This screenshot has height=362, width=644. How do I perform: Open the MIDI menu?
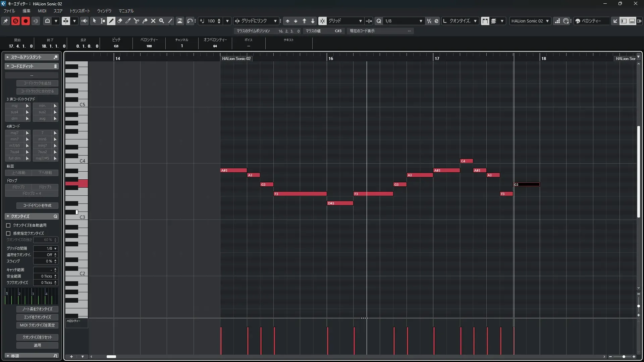click(42, 11)
